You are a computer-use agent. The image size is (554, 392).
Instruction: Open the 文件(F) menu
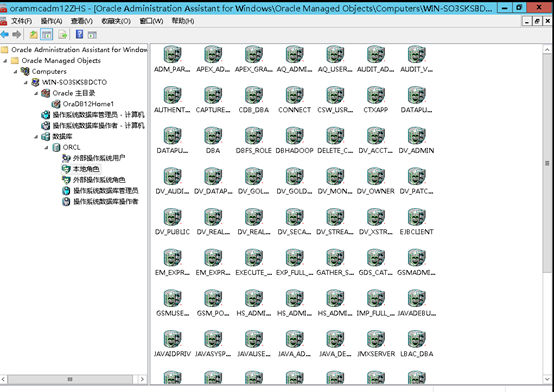pos(21,21)
